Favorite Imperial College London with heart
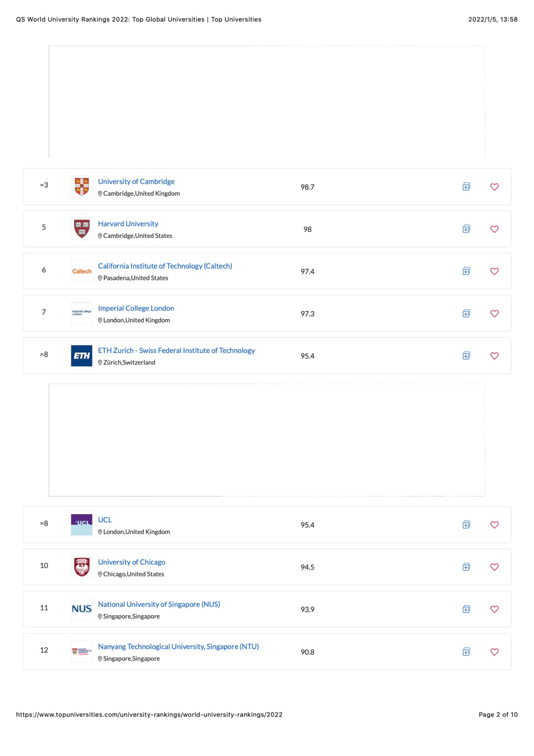 (494, 313)
